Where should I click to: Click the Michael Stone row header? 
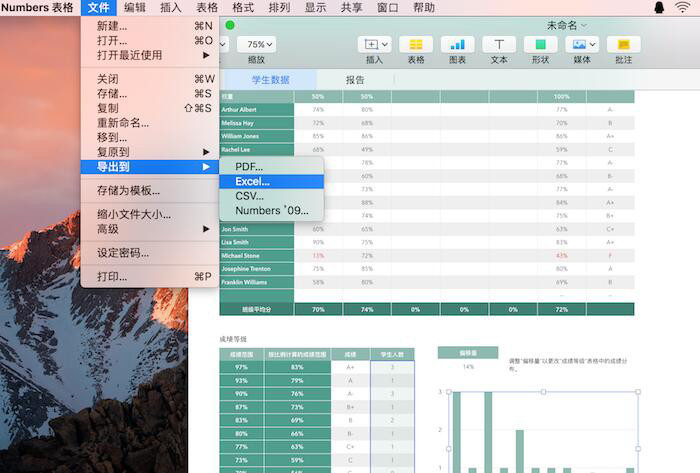pos(257,256)
